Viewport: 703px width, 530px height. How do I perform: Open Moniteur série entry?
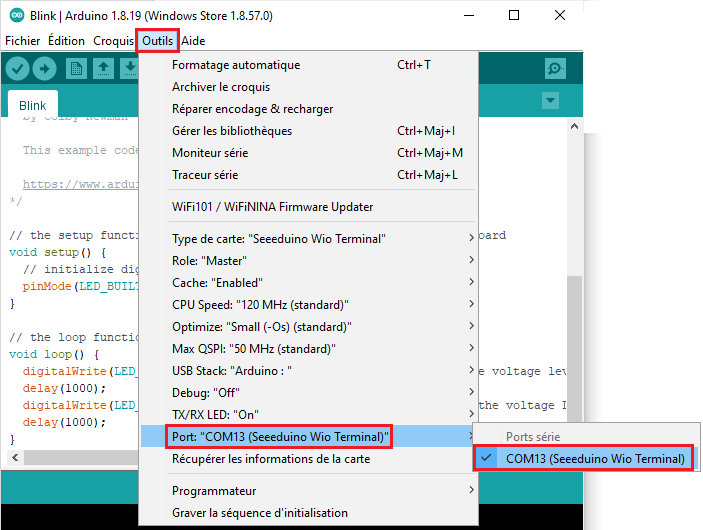pyautogui.click(x=308, y=153)
